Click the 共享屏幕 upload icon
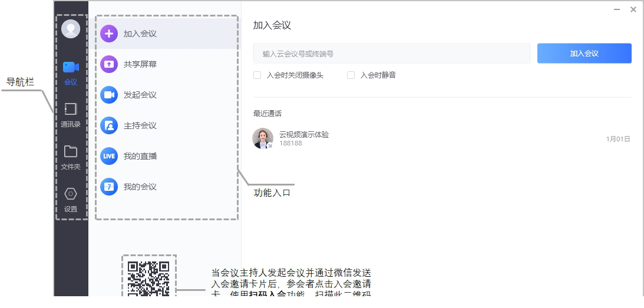This screenshot has width=644, height=308. click(109, 64)
